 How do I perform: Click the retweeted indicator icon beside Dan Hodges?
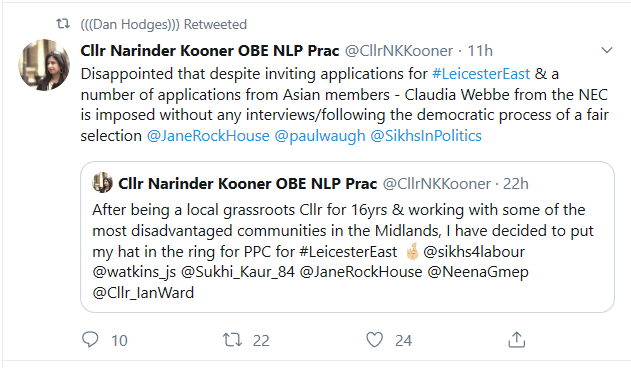coord(63,24)
